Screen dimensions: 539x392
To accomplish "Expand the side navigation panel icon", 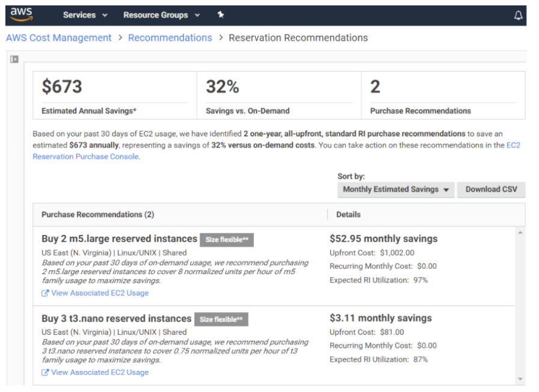I will [14, 60].
